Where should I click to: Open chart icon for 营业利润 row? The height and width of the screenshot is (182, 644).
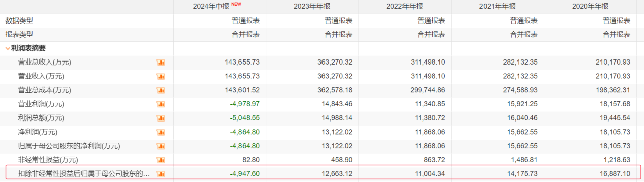[x=161, y=104]
